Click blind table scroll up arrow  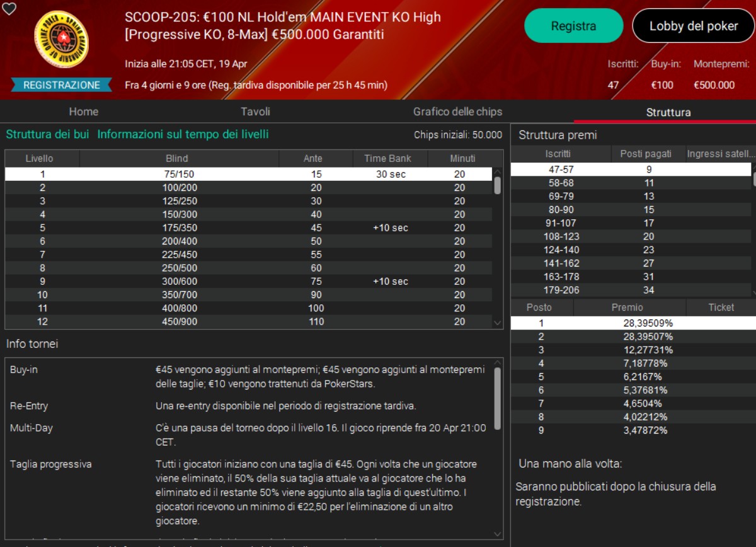[498, 171]
